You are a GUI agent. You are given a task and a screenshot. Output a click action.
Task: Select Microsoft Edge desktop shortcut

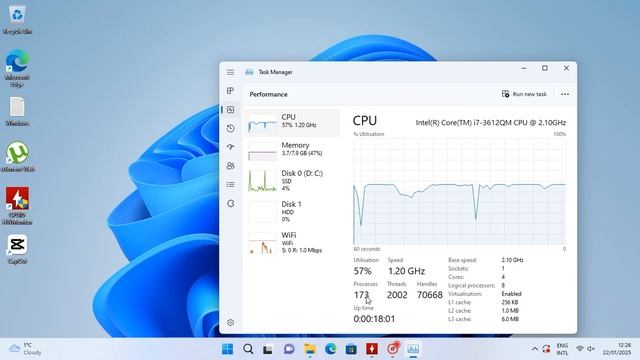click(x=17, y=68)
